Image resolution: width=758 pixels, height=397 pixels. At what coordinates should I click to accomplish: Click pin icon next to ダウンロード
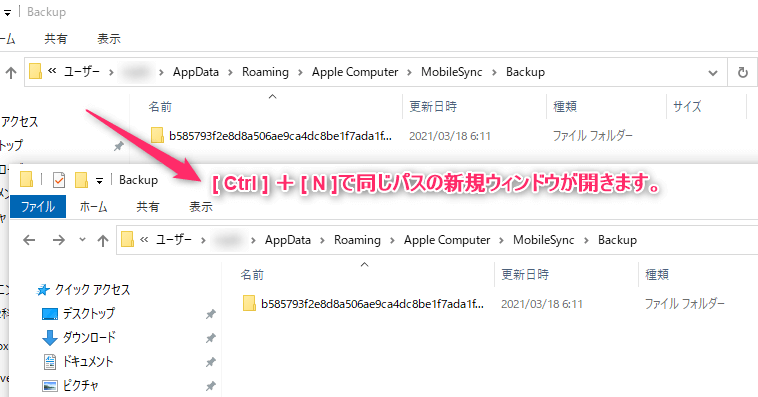(x=210, y=338)
